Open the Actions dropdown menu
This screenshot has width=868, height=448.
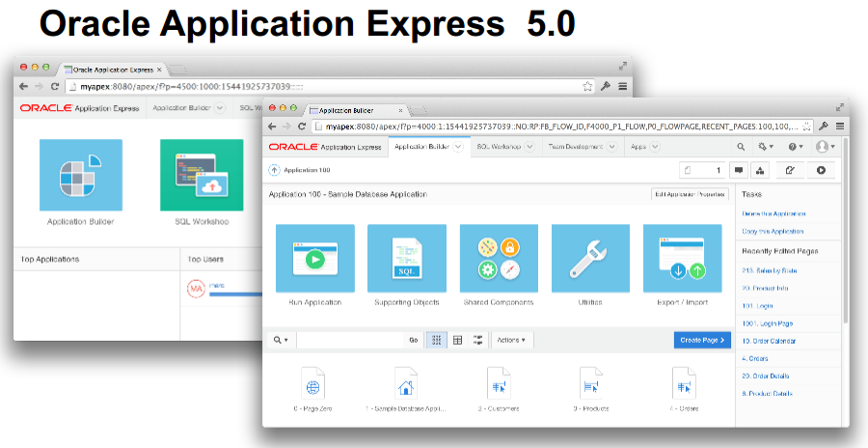(x=511, y=340)
